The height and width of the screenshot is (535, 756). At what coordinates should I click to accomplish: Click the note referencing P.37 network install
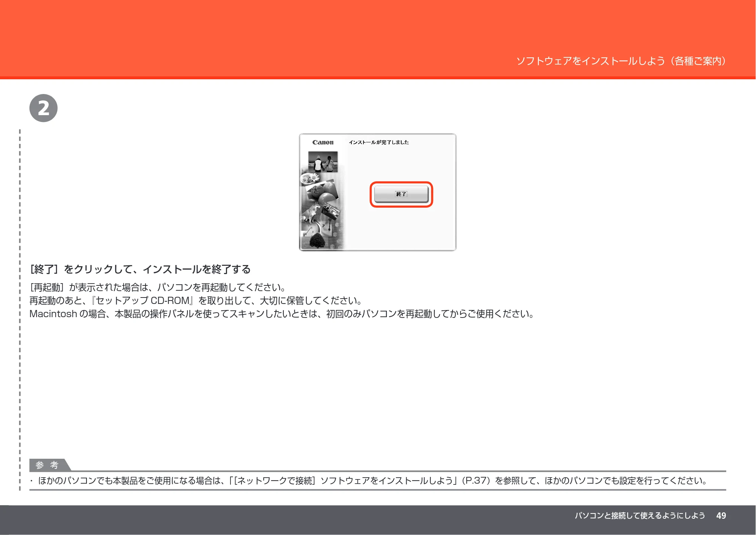pos(369,481)
